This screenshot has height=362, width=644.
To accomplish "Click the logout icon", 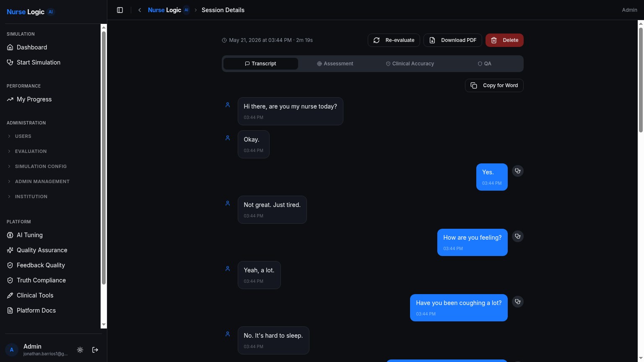I will point(95,350).
